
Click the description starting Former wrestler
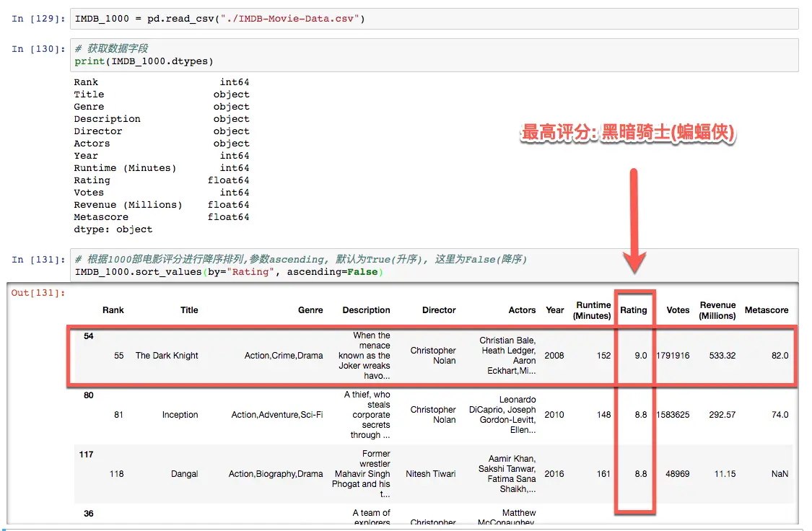click(x=361, y=473)
